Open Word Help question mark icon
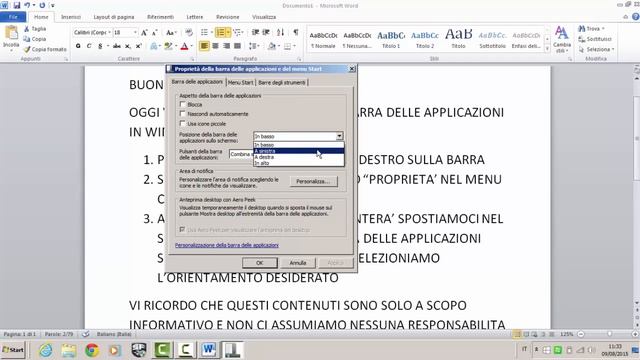Screen dimensions: 640x360 tap(636, 17)
